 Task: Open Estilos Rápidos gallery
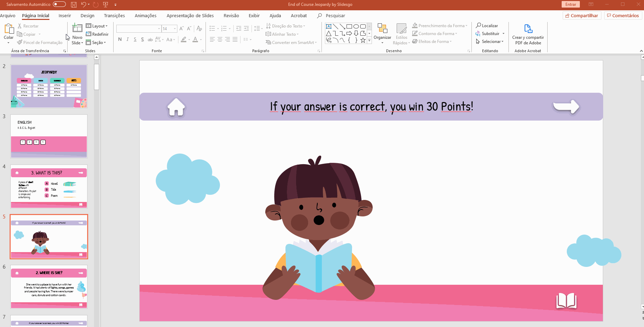click(x=401, y=33)
